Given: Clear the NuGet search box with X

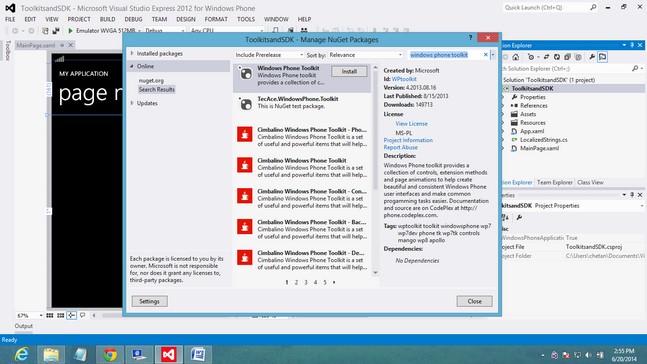Looking at the screenshot, I should coord(486,54).
